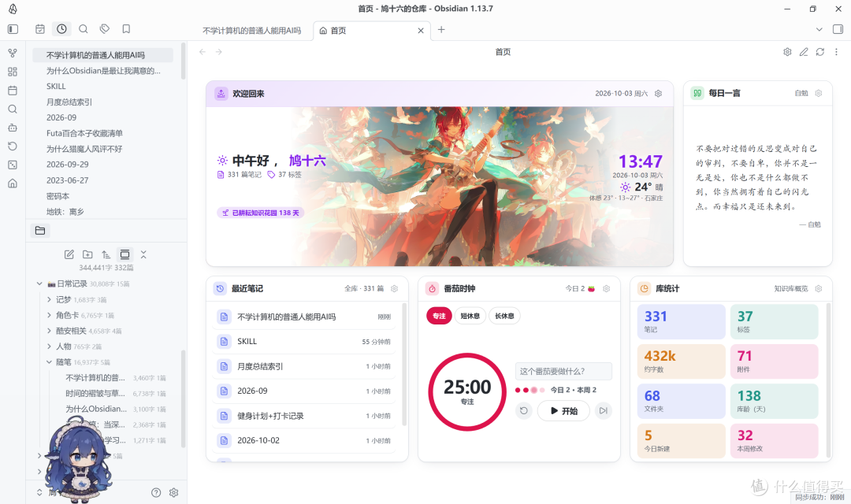Select the 长休息 long break pill
This screenshot has height=504, width=851.
504,316
